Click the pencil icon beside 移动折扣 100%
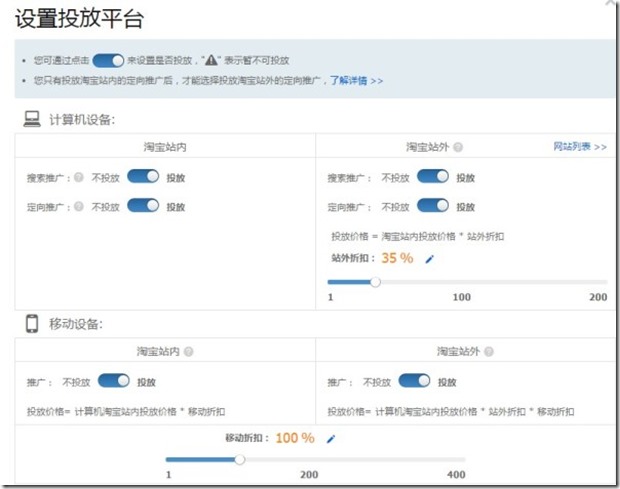This screenshot has height=489, width=620. 331,438
